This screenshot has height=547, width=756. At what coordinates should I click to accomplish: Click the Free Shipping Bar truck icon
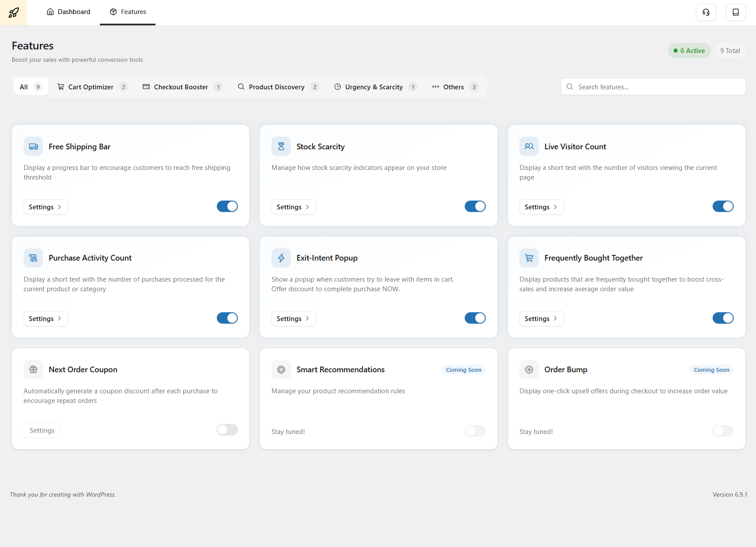33,147
